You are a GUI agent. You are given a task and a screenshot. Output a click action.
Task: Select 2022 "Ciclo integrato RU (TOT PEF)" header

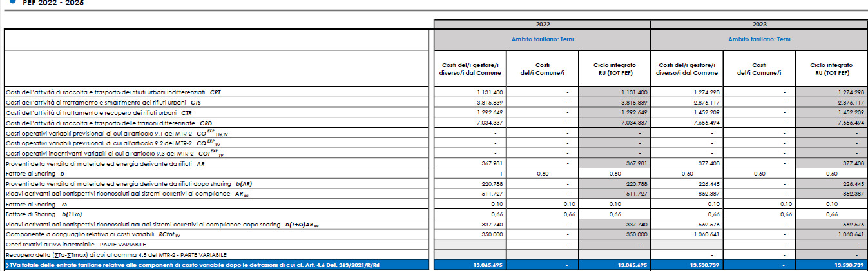614,68
